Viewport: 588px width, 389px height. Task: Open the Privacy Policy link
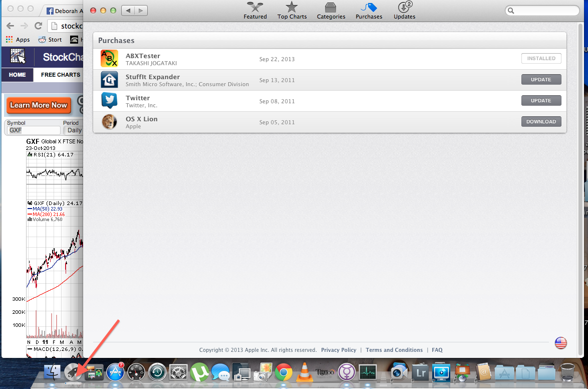339,350
